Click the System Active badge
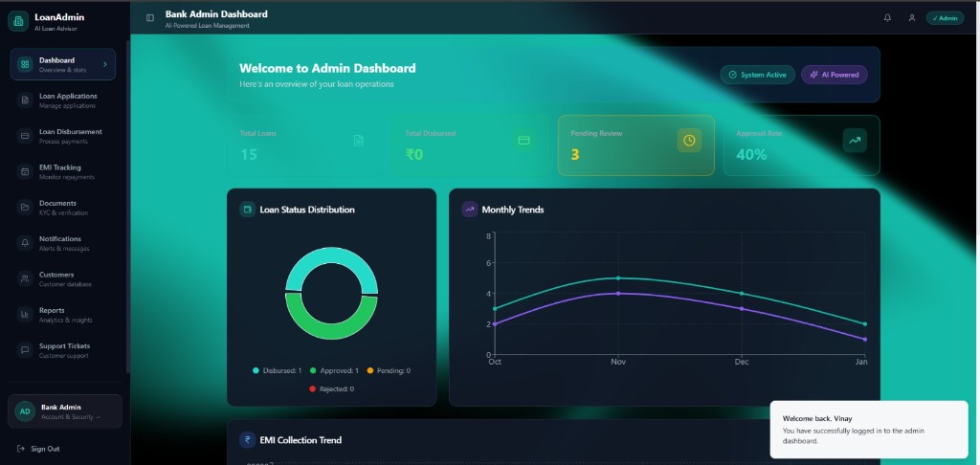Image resolution: width=980 pixels, height=465 pixels. pos(758,75)
